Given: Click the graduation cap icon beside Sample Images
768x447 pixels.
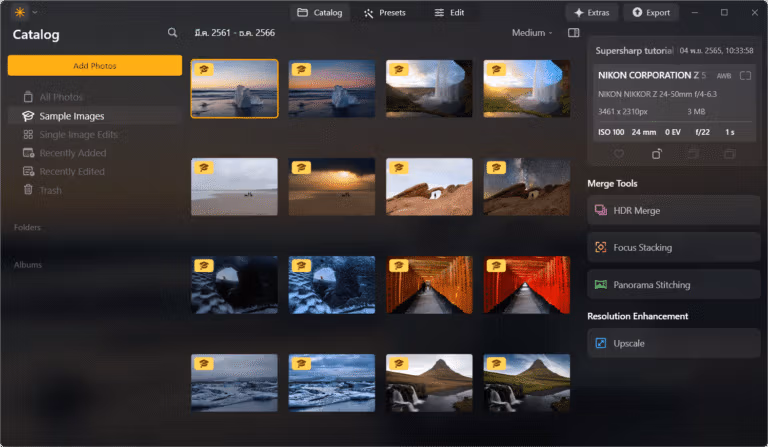Looking at the screenshot, I should click(28, 116).
